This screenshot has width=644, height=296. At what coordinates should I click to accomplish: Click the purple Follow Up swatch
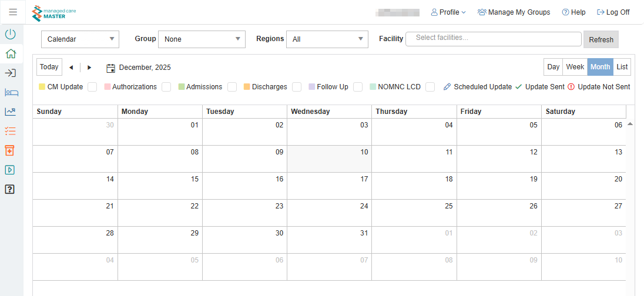(312, 87)
